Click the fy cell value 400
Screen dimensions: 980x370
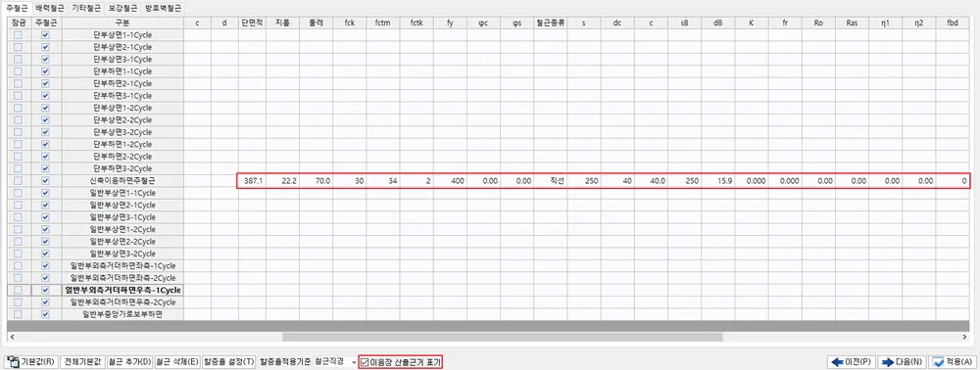tap(450, 181)
